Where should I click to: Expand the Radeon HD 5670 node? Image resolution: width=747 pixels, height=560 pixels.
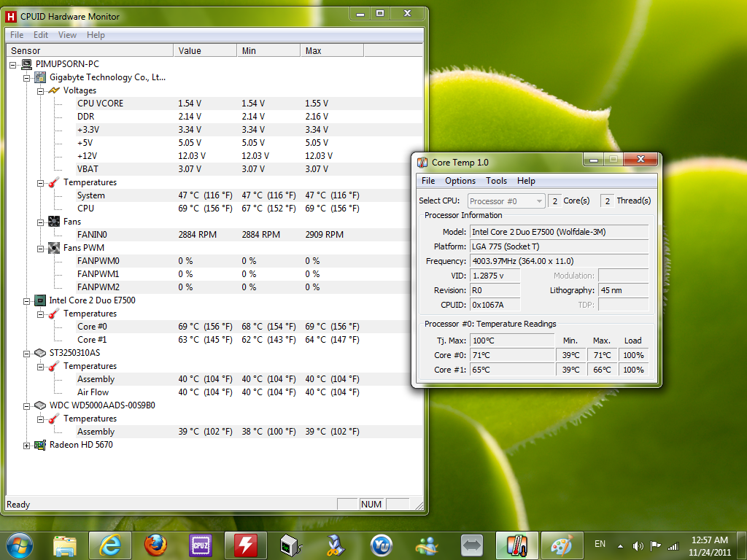coord(27,445)
